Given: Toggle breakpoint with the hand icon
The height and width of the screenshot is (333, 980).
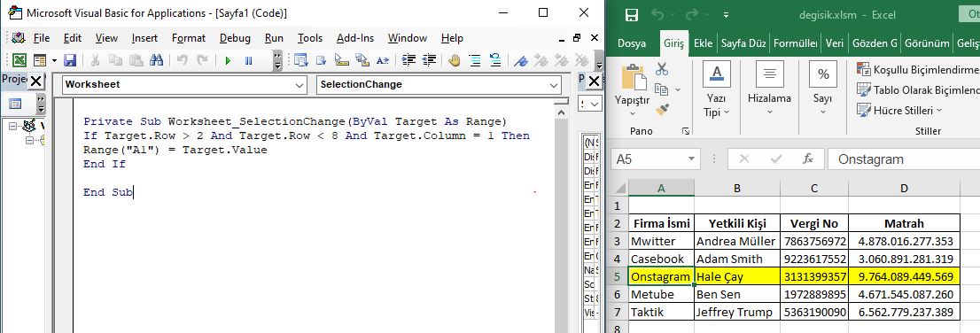Looking at the screenshot, I should (455, 60).
